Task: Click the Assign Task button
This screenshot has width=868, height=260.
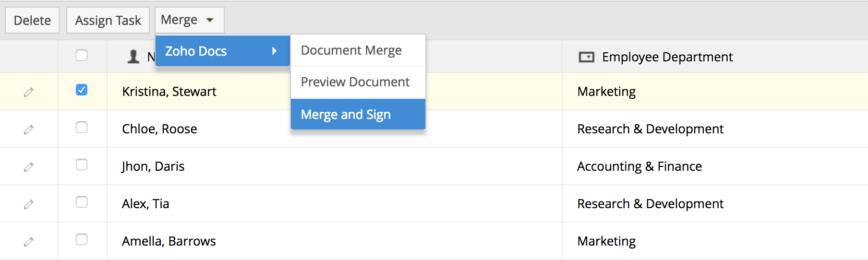Action: (108, 20)
